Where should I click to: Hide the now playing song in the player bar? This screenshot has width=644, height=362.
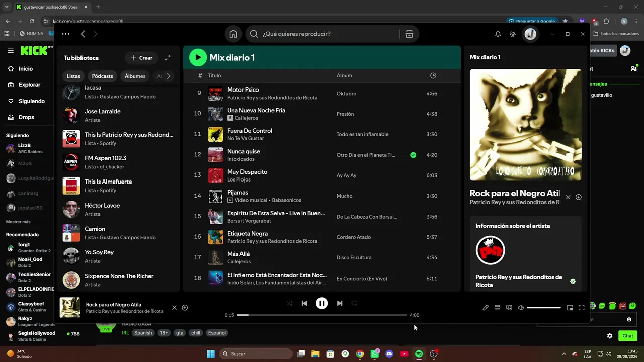click(174, 308)
